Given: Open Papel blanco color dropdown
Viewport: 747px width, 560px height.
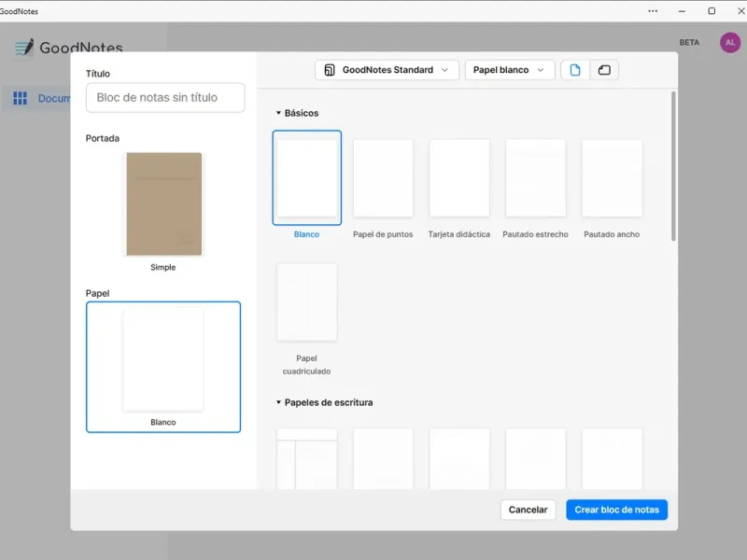Looking at the screenshot, I should (x=509, y=70).
